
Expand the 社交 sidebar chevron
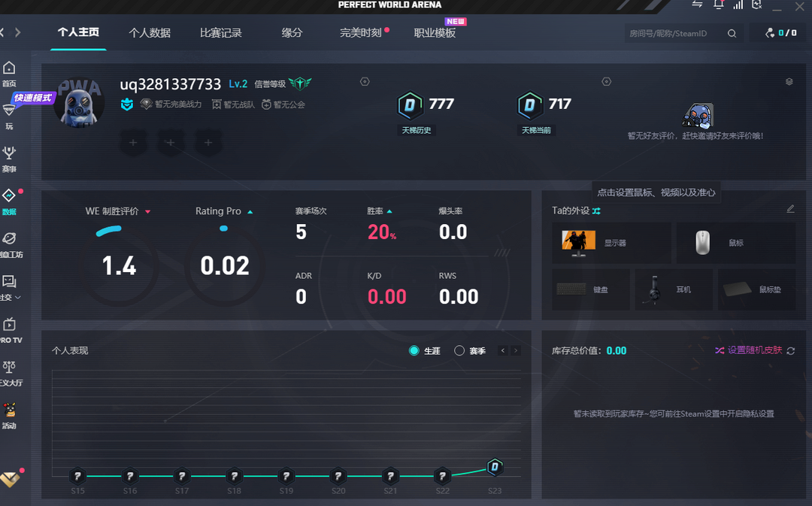coord(18,297)
